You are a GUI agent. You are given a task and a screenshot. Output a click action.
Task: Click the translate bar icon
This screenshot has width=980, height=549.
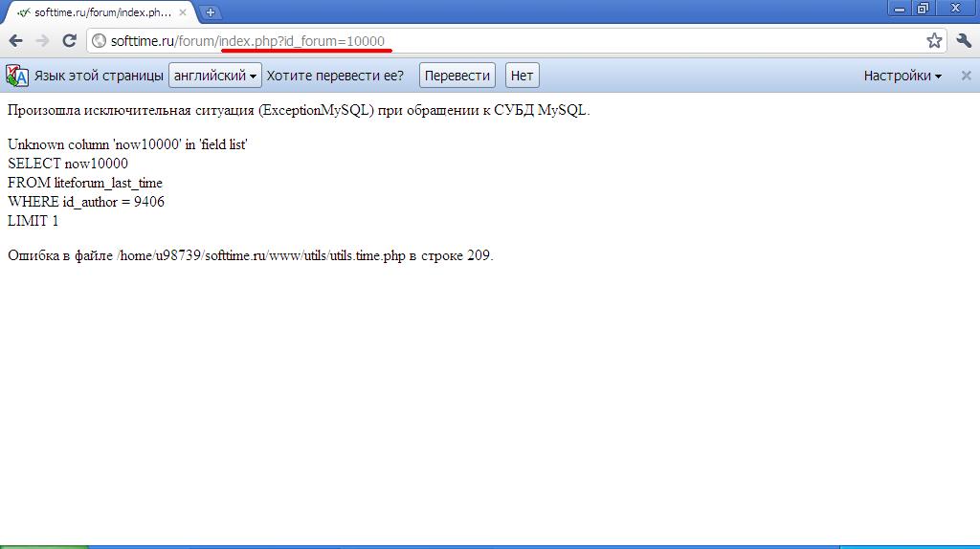(17, 76)
